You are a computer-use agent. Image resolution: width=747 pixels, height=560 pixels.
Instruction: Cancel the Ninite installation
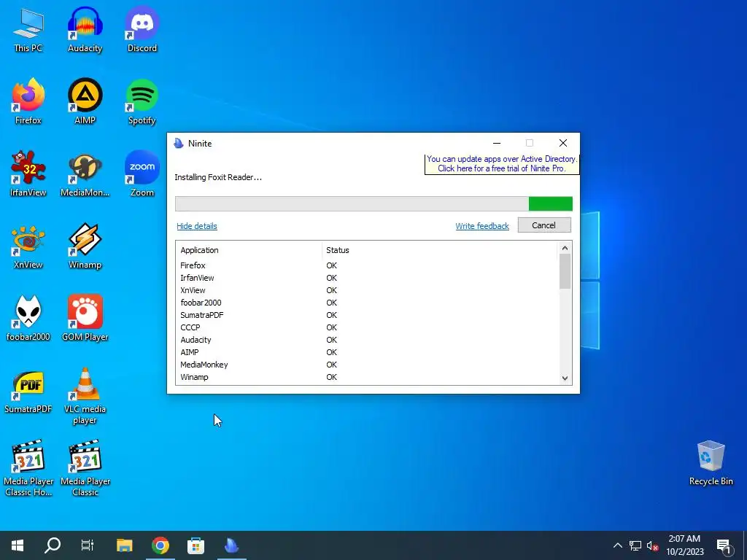tap(544, 225)
